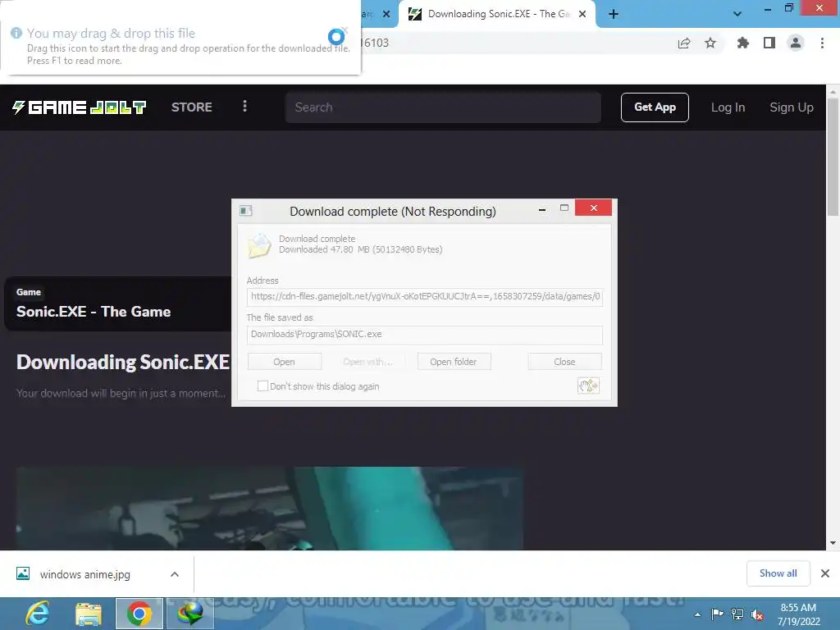
Task: Click the Close button in download dialog
Action: tap(564, 362)
